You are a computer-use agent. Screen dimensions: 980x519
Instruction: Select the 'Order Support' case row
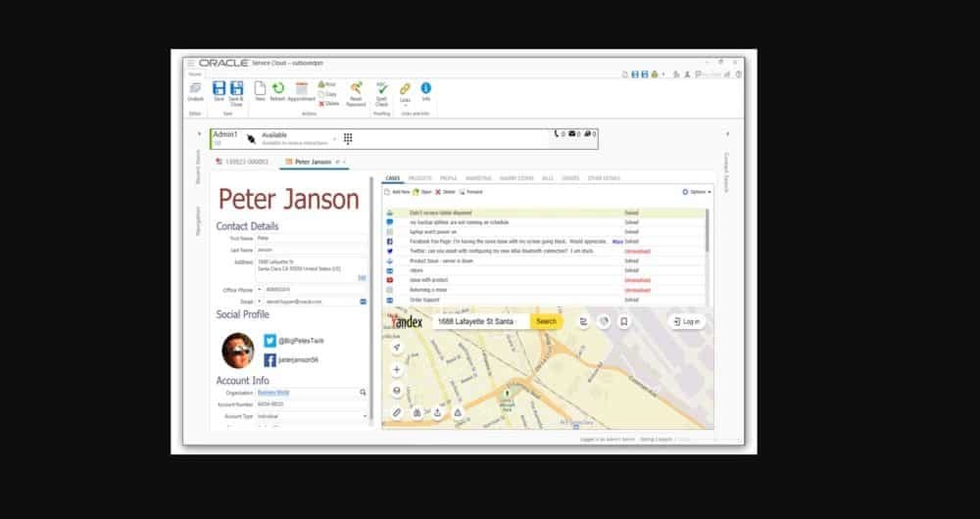[545, 300]
